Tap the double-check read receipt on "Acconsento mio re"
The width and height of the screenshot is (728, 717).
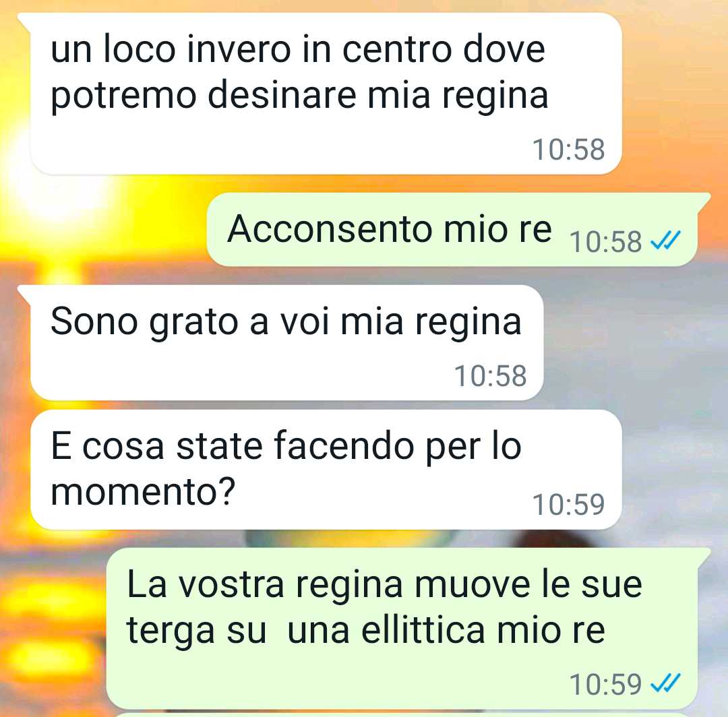point(665,241)
